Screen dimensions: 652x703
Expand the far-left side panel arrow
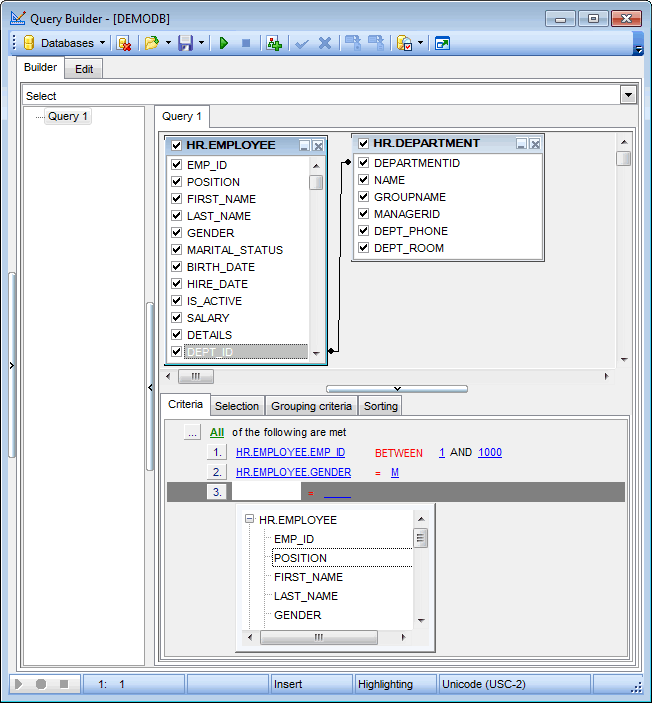12,365
